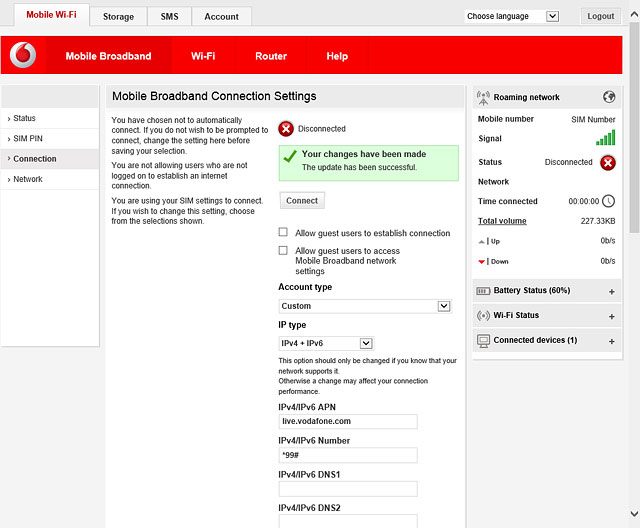This screenshot has height=528, width=640.
Task: Click the scrollbar down arrow
Action: 634,513
